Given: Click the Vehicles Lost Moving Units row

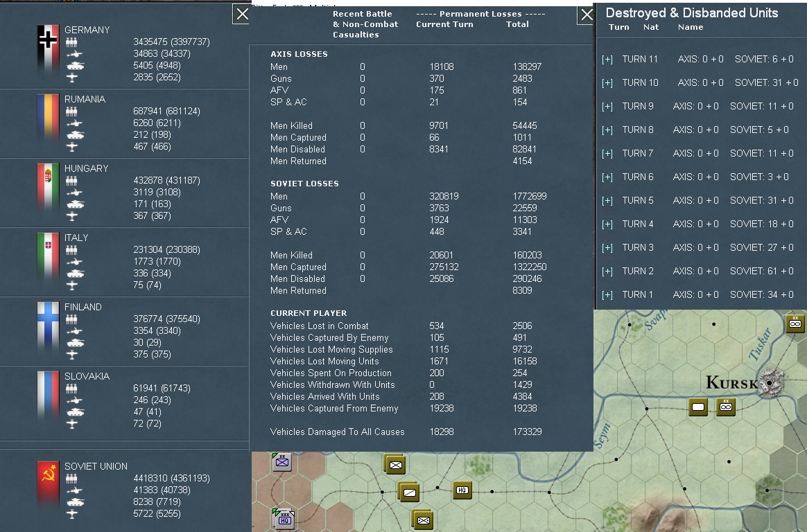Looking at the screenshot, I should click(x=403, y=362).
